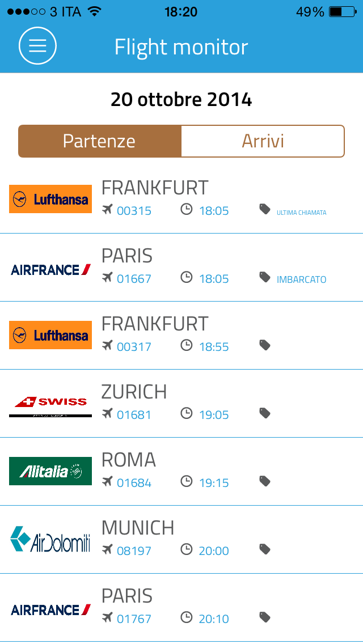
Task: Click the IMBARCATO status text
Action: click(x=301, y=279)
